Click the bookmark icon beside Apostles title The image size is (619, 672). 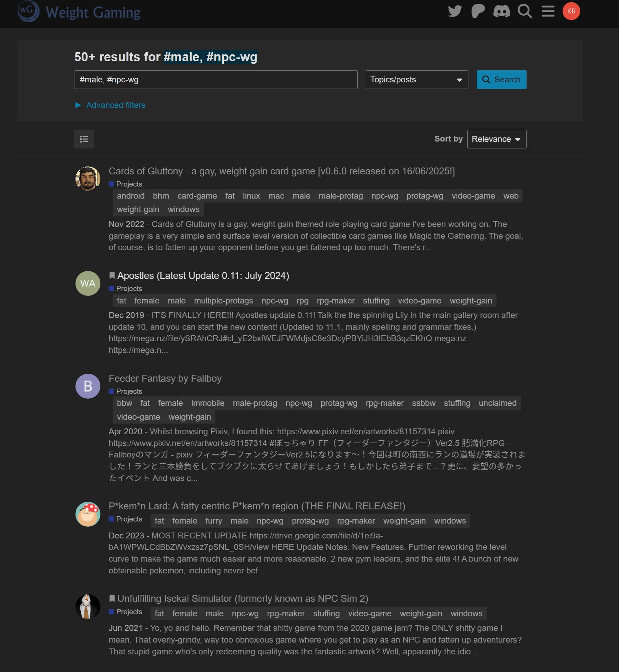click(x=112, y=275)
